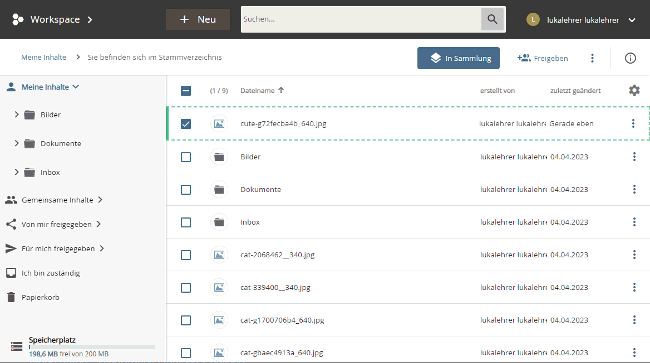Click '198,6 MB frei von 200 MB' text
This screenshot has height=363, width=650.
(x=68, y=354)
